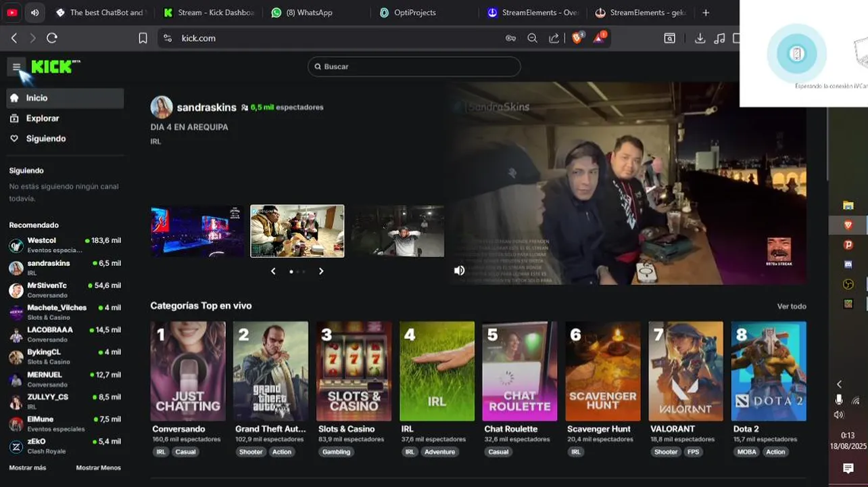Click the share page icon

[x=554, y=39]
